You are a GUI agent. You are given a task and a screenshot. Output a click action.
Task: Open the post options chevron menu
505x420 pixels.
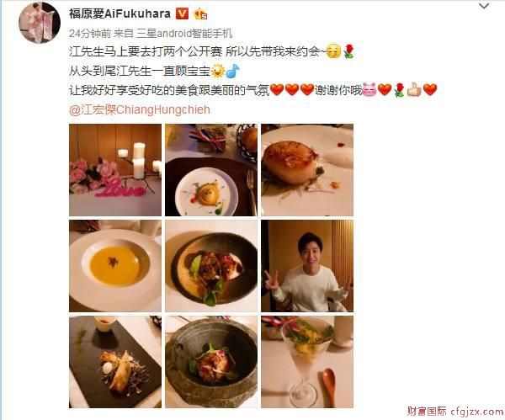click(x=484, y=6)
